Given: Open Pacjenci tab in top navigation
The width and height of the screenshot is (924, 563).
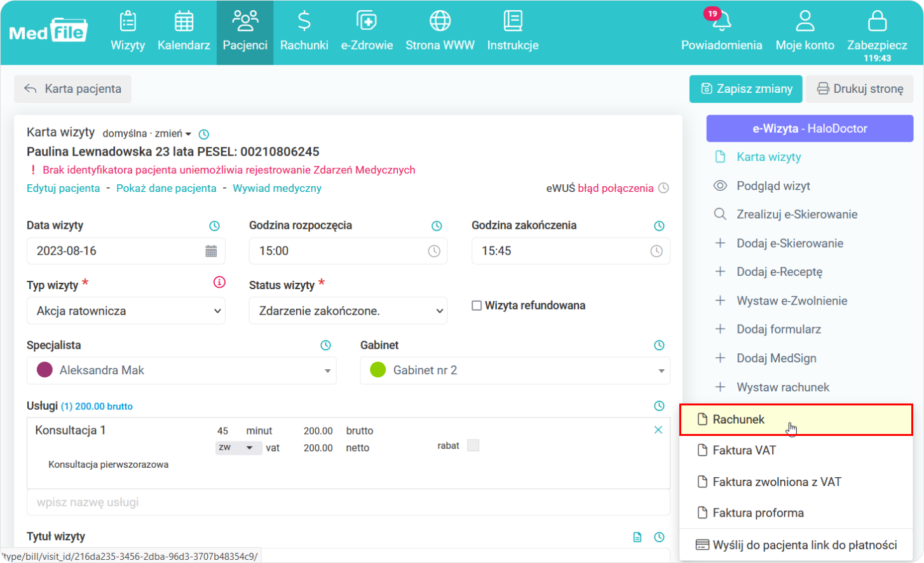Looking at the screenshot, I should [245, 32].
